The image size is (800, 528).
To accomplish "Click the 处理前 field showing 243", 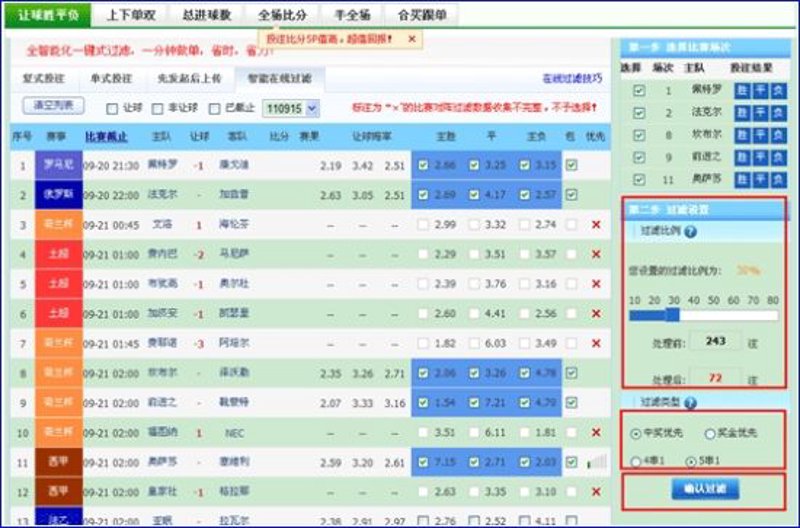I will 715,341.
